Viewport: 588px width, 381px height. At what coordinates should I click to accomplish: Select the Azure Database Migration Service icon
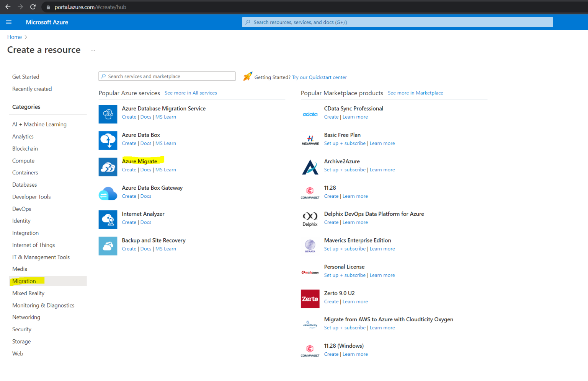(108, 114)
